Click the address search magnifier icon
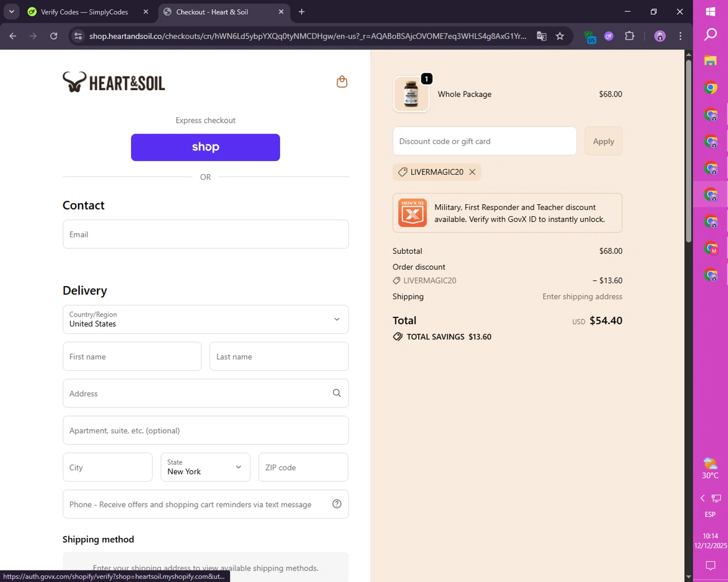Viewport: 728px width, 582px height. (x=337, y=393)
